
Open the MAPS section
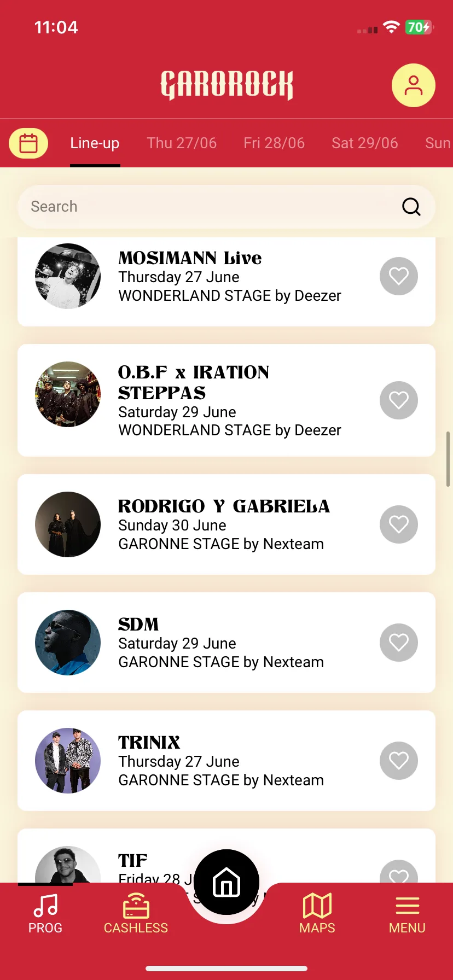tap(317, 913)
